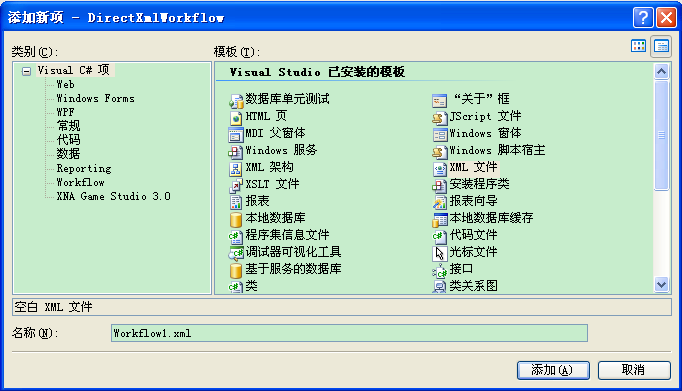Image resolution: width=682 pixels, height=391 pixels.
Task: Select the 代码文件 template icon
Action: pyautogui.click(x=439, y=236)
